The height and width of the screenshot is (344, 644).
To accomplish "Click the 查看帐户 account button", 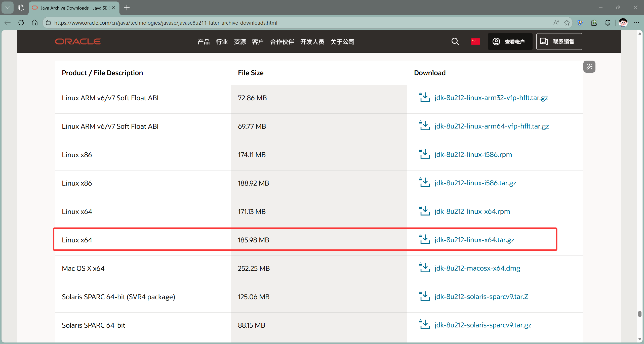I will tap(510, 41).
